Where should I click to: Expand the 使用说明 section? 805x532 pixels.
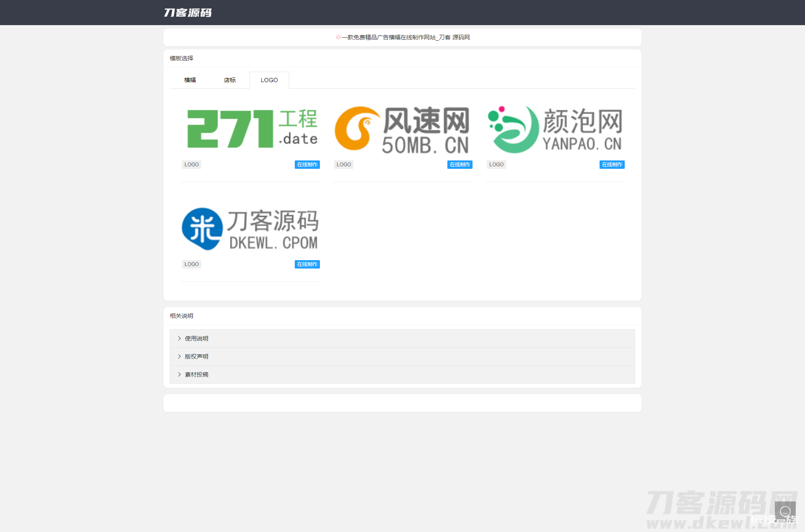coord(402,338)
